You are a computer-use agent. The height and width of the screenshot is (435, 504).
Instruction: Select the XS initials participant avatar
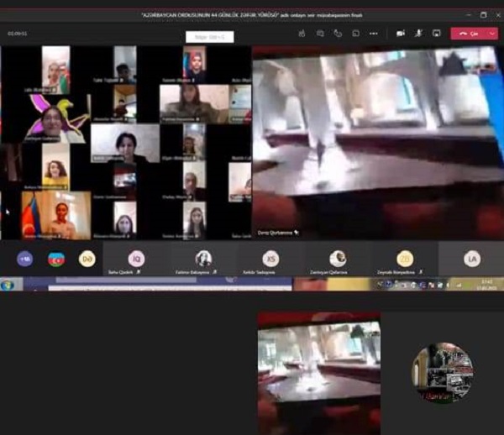pyautogui.click(x=270, y=259)
